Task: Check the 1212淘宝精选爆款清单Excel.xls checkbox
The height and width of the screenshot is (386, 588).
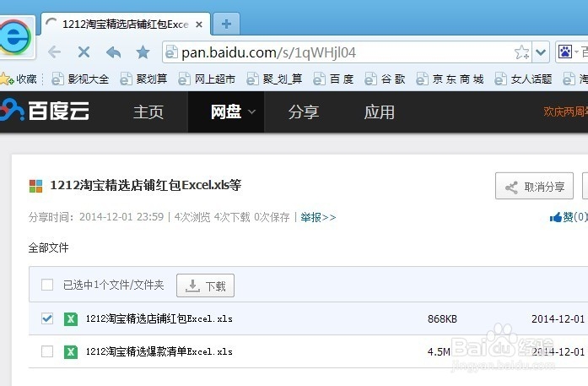Action: point(47,351)
